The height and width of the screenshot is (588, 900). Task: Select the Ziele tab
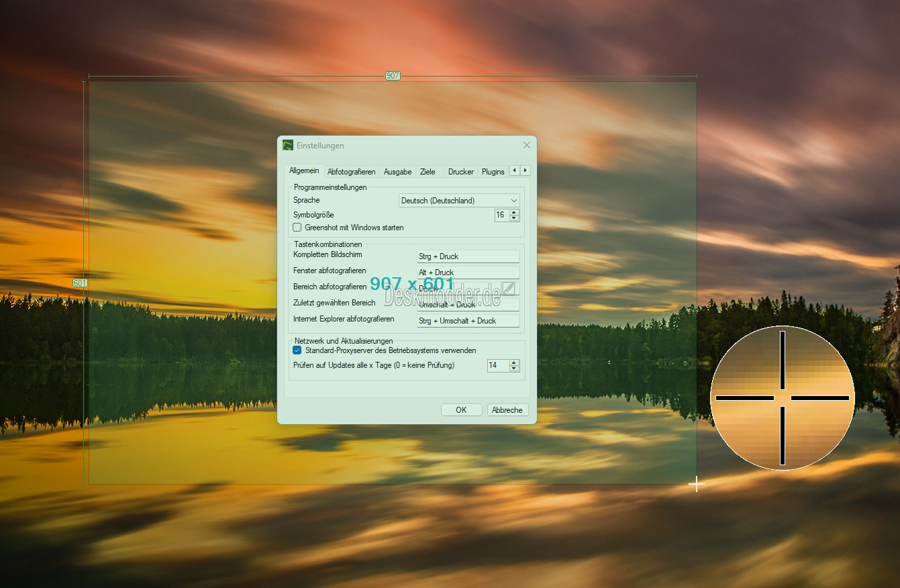coord(428,172)
